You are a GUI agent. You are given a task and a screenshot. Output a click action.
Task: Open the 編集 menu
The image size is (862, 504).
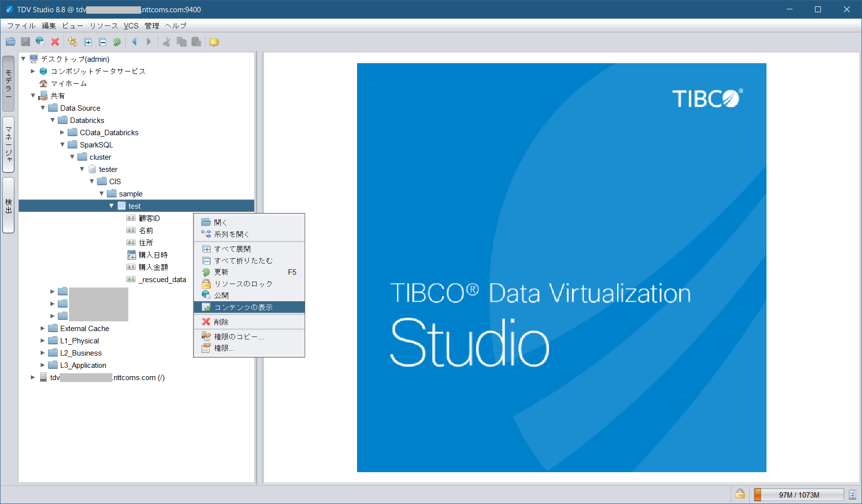click(49, 26)
